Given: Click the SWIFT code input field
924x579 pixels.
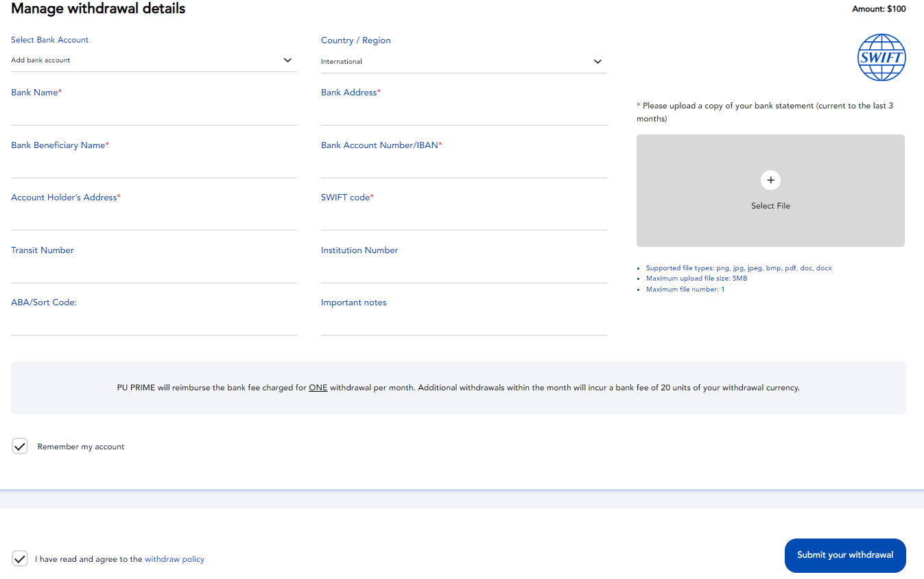Looking at the screenshot, I should (x=464, y=217).
